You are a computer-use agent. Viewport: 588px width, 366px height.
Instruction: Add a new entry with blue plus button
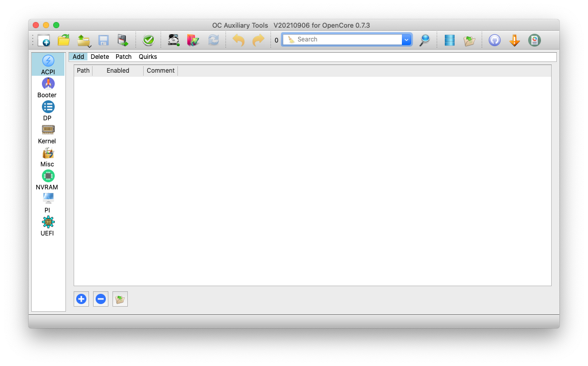[81, 299]
